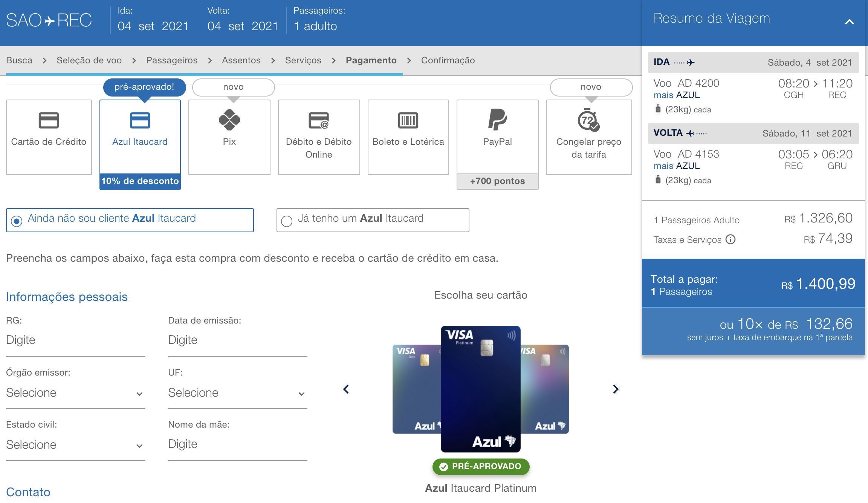Viewport: 868px width, 503px height.
Task: Click 'Sábado, 11 set 2021' return date
Action: click(x=807, y=133)
